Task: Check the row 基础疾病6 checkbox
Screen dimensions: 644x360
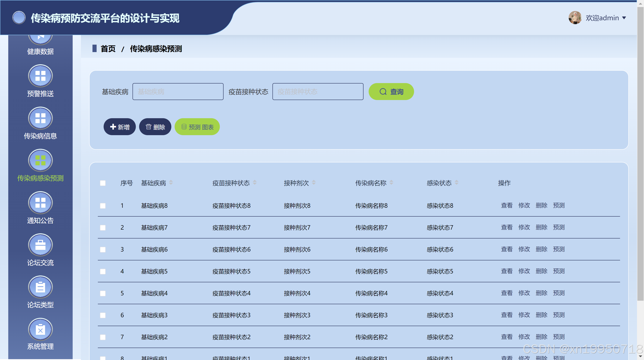Action: [103, 249]
